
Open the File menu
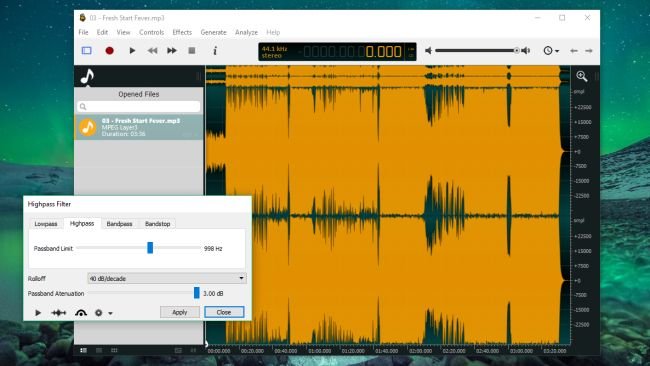click(83, 32)
